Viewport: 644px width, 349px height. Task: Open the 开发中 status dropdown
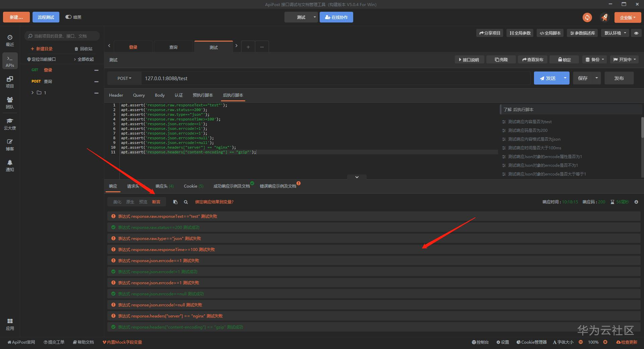point(624,60)
